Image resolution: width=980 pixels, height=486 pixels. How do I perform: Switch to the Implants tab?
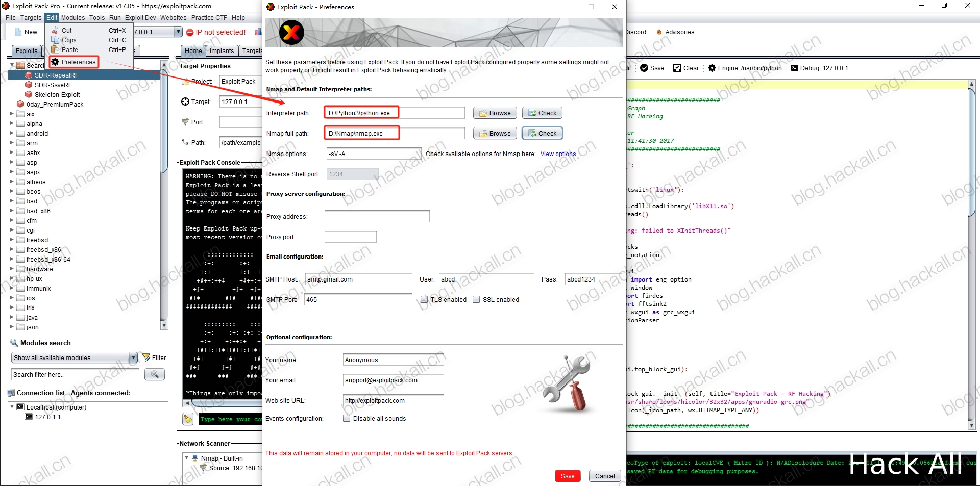click(x=222, y=51)
